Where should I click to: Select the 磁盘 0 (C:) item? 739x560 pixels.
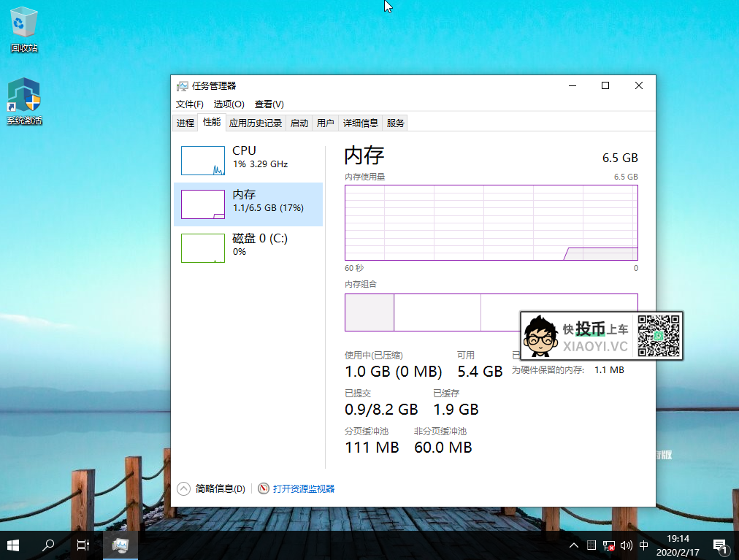click(x=248, y=248)
